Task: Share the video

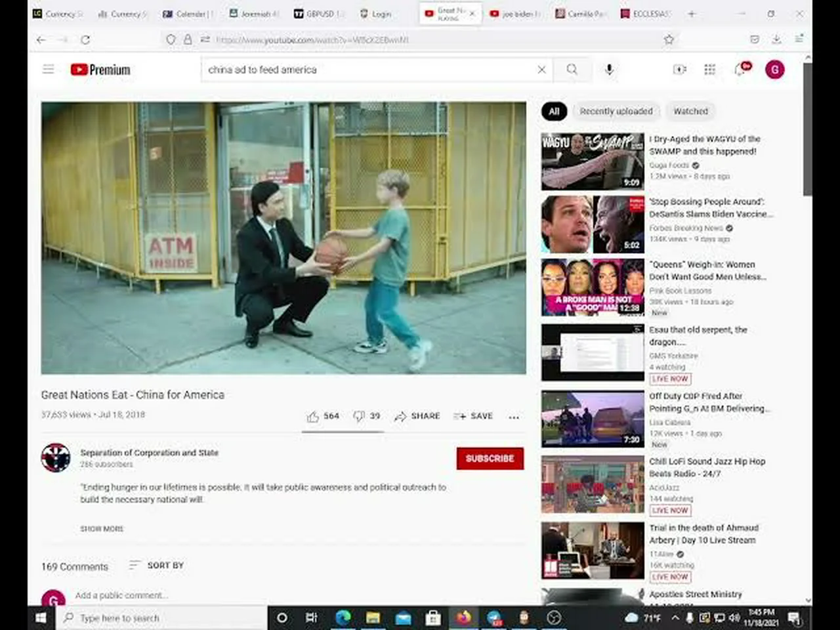Action: point(417,416)
